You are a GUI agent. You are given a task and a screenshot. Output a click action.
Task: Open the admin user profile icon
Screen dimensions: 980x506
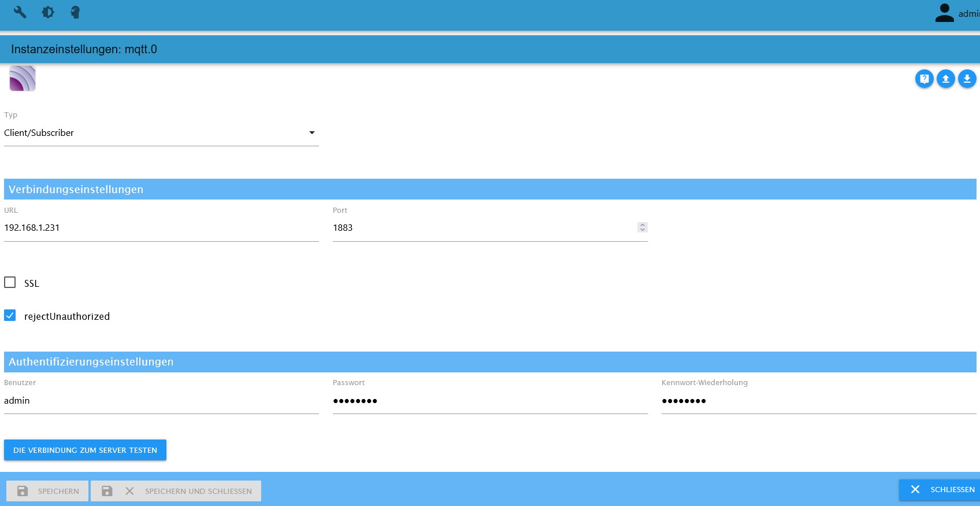[944, 13]
